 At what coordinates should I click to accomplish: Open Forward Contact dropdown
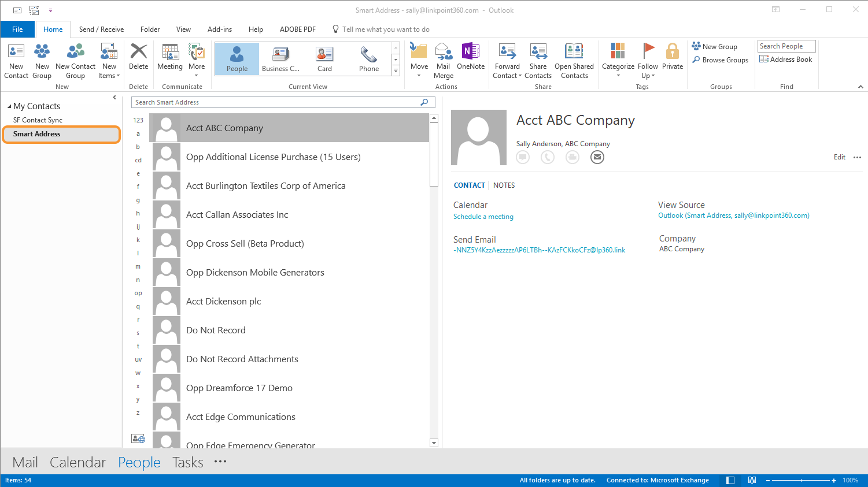click(x=507, y=61)
